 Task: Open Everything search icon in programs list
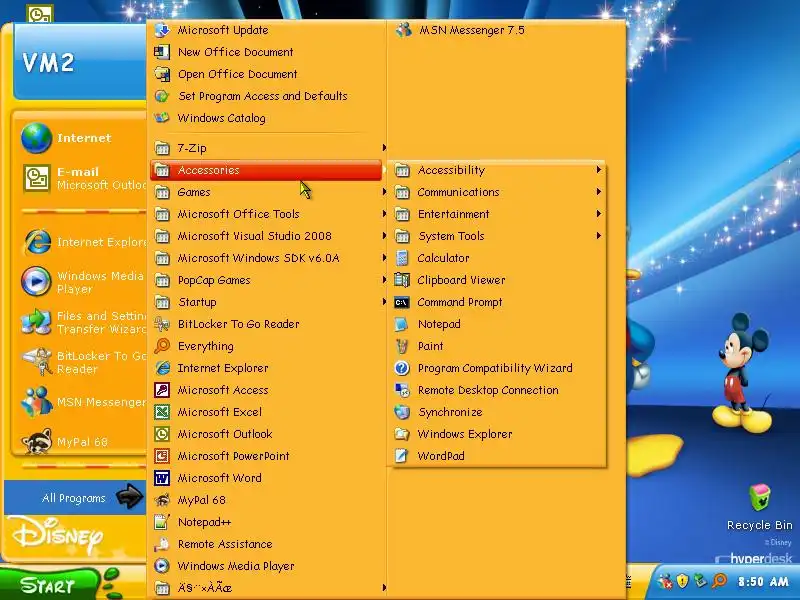162,346
